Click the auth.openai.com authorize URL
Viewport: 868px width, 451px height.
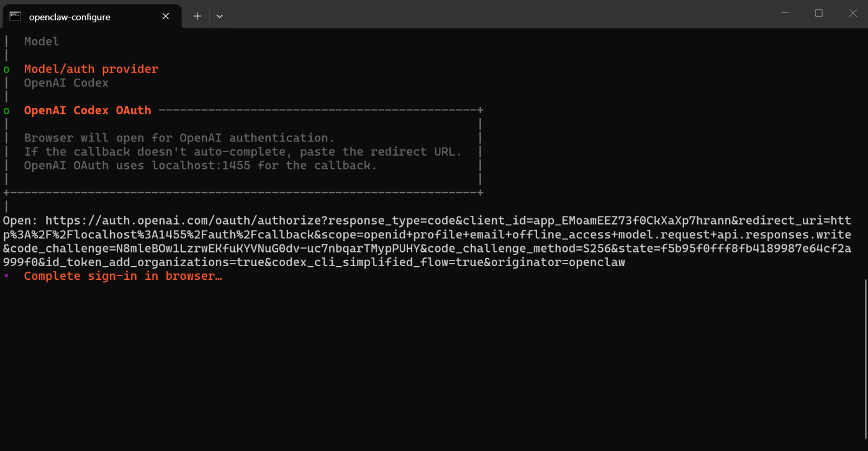click(x=427, y=241)
